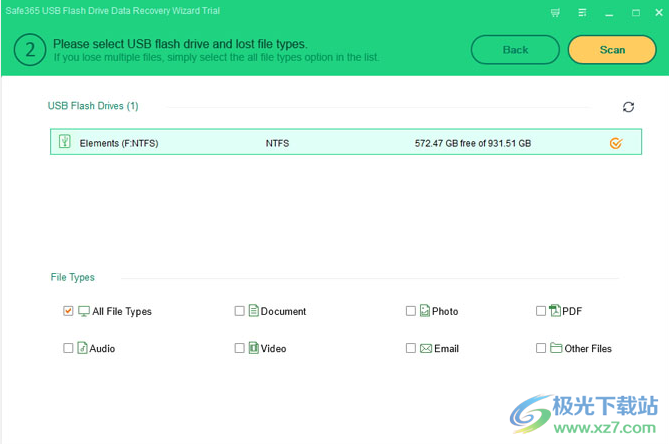Screen dimensions: 669x444
Task: Minimize the Safe365 window
Action: pyautogui.click(x=609, y=13)
